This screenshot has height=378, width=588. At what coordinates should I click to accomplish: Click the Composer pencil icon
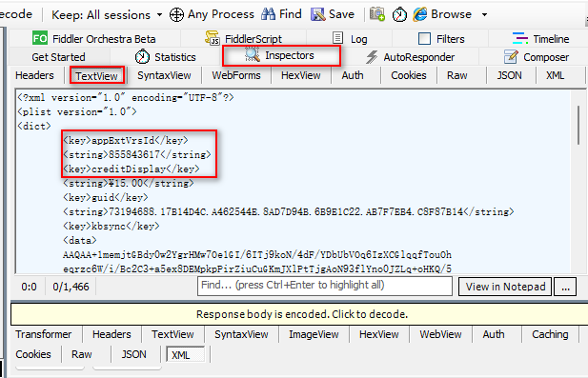[x=511, y=56]
